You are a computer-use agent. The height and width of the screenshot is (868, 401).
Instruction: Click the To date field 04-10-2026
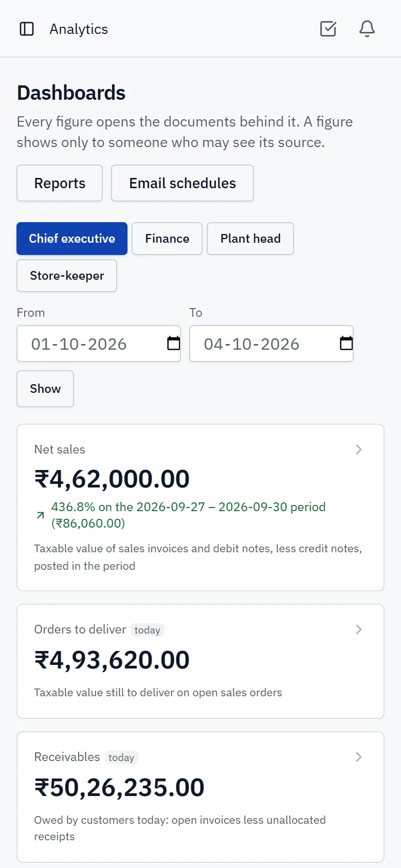[271, 343]
